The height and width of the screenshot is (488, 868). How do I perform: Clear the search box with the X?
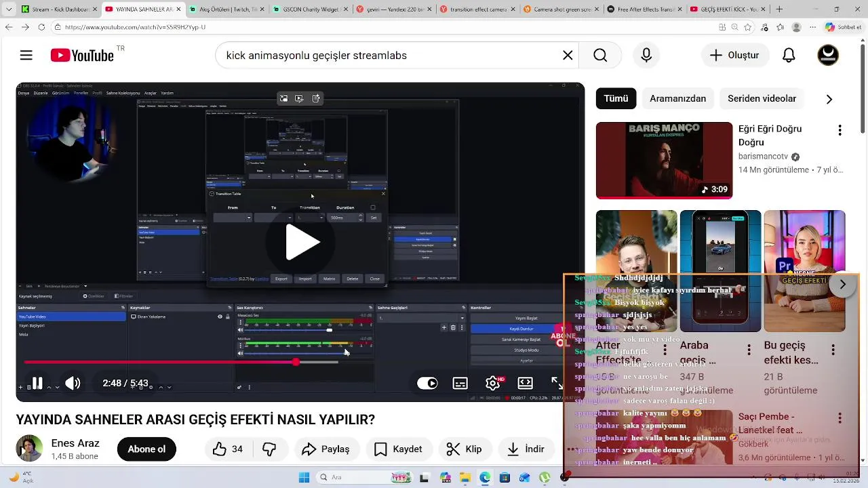click(568, 56)
